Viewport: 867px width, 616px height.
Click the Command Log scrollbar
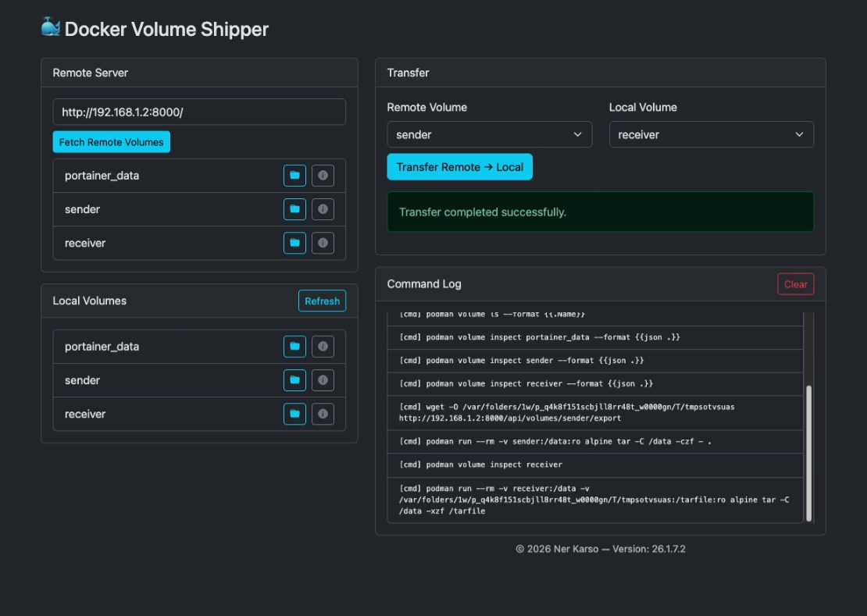[x=808, y=453]
